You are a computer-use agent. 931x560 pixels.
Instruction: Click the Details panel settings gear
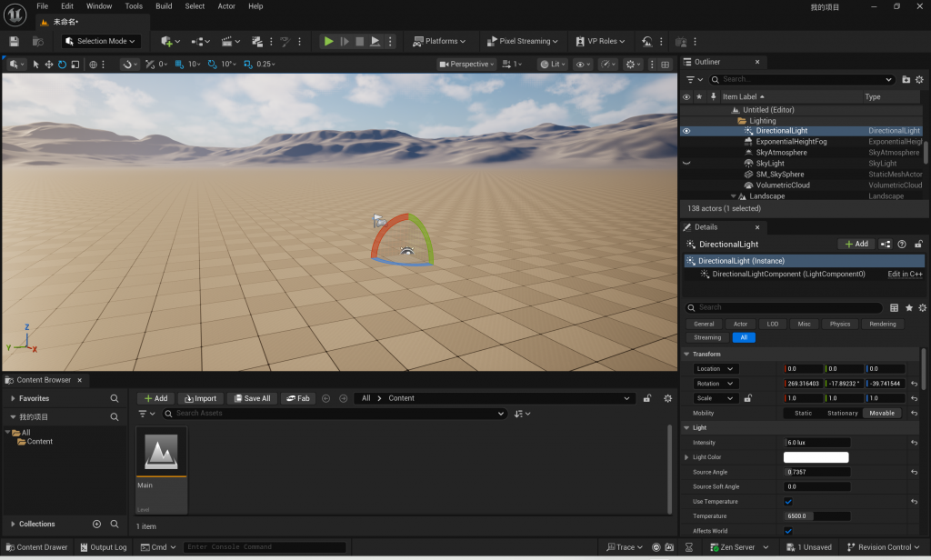(922, 307)
